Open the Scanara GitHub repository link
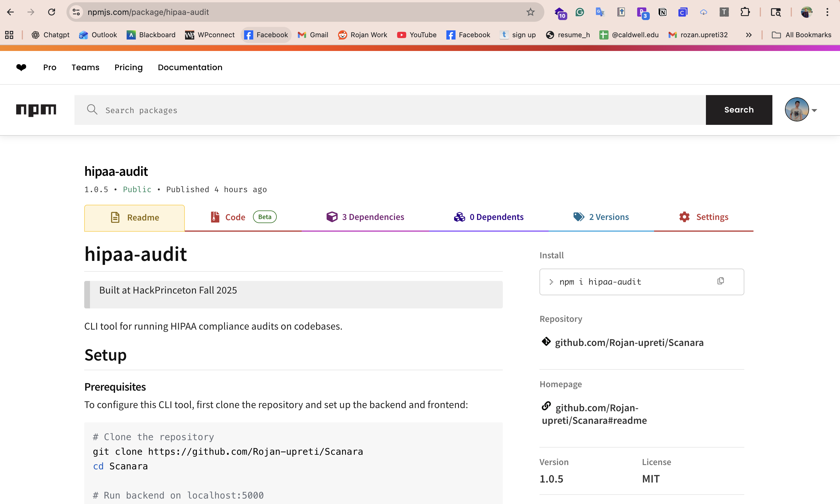This screenshot has width=840, height=504. [629, 342]
